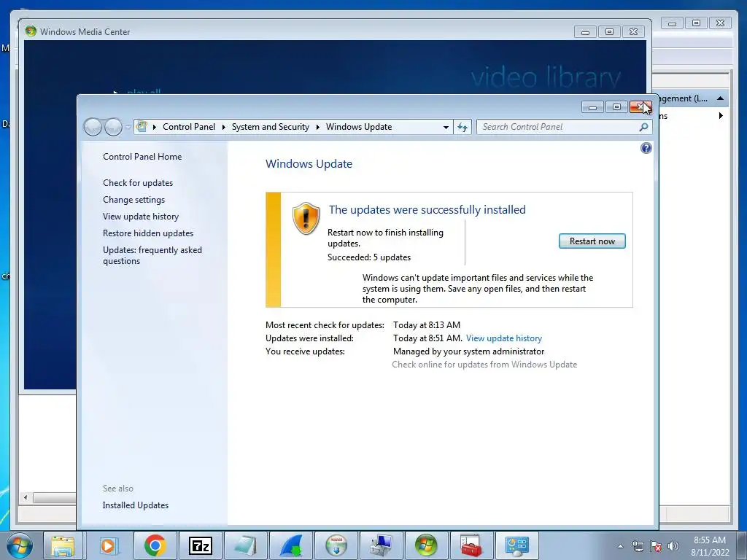Viewport: 747px width, 560px height.
Task: Open the notepad-style taskbar icon
Action: click(245, 545)
